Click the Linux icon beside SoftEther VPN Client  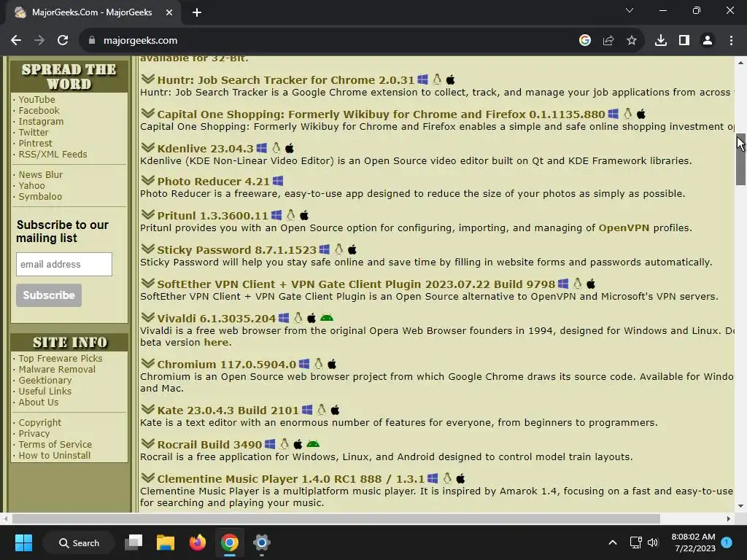tap(578, 284)
